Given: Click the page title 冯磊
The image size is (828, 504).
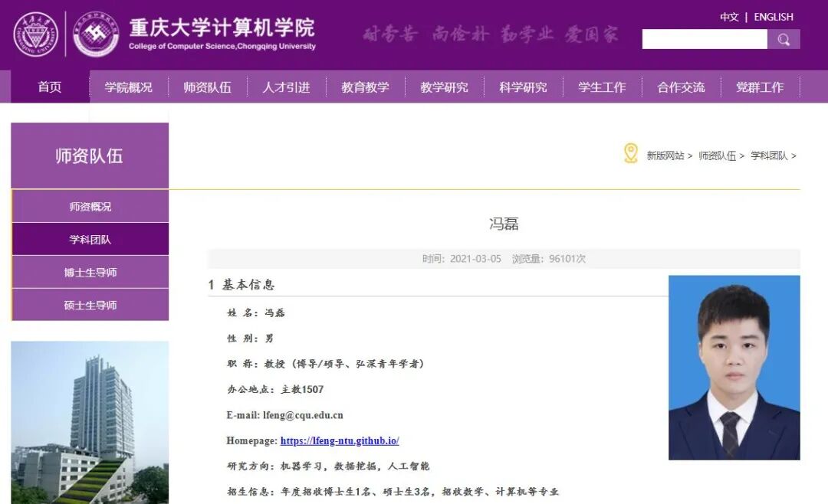Looking at the screenshot, I should [504, 224].
